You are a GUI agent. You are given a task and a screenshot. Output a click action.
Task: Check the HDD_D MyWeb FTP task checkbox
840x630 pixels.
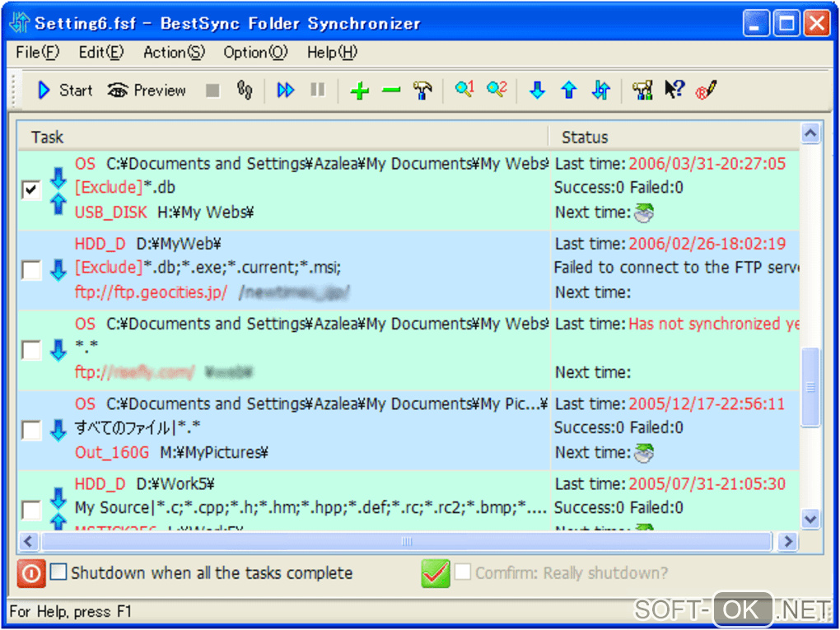point(31,269)
